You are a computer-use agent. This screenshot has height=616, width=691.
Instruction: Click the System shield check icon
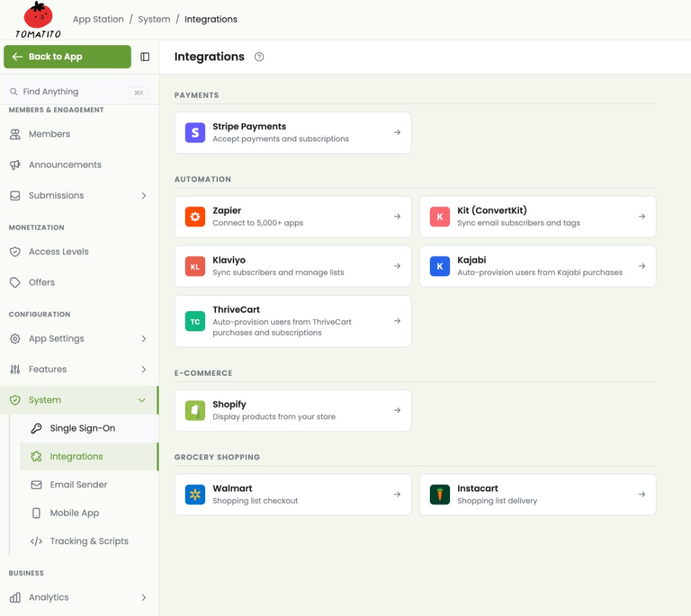click(x=16, y=400)
